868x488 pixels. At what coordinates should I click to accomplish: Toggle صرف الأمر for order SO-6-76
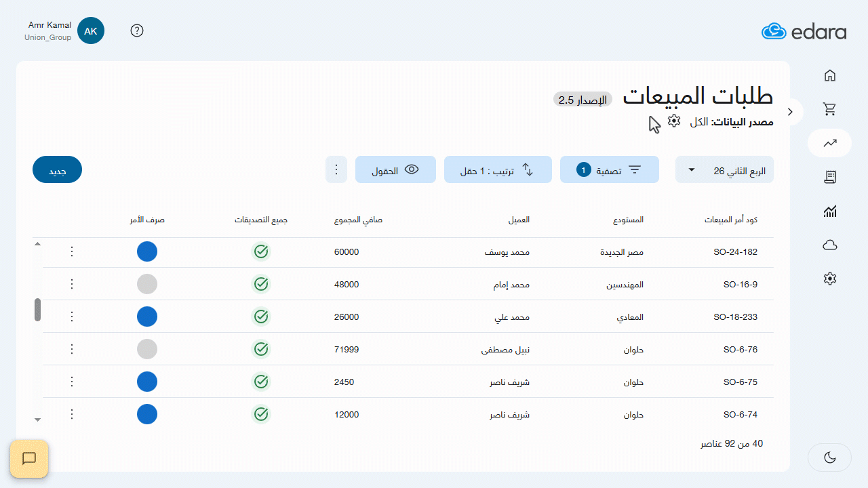pyautogui.click(x=147, y=349)
